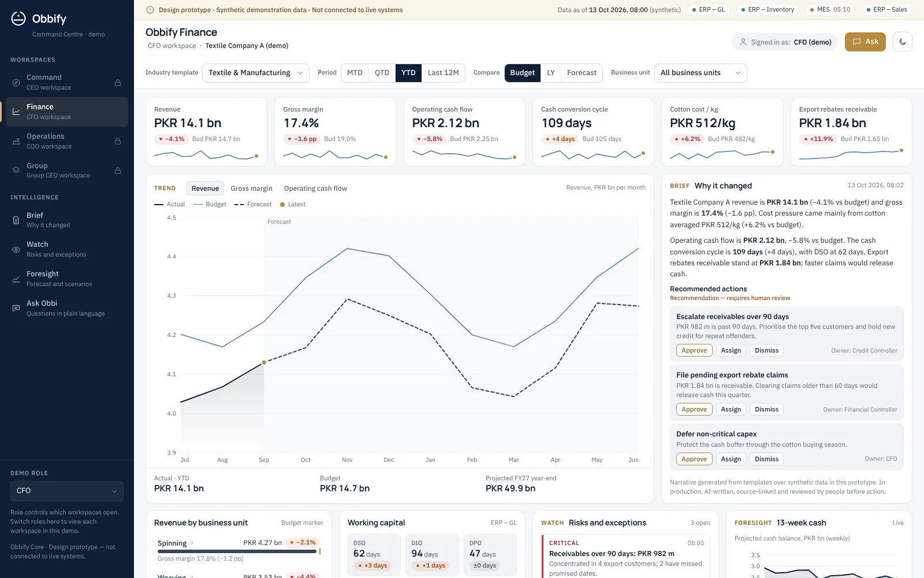Select Budget comparison option
This screenshot has height=578, width=924.
(523, 73)
